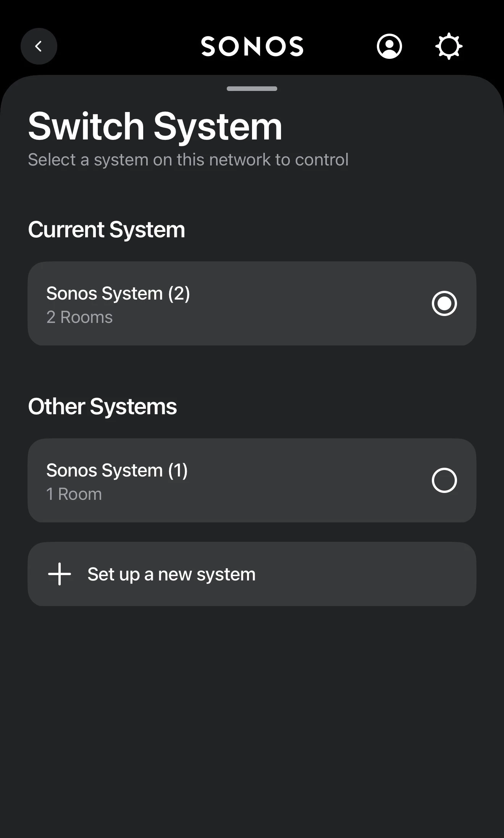Viewport: 504px width, 838px height.
Task: Click the "2 Rooms" subtitle text
Action: pos(79,317)
